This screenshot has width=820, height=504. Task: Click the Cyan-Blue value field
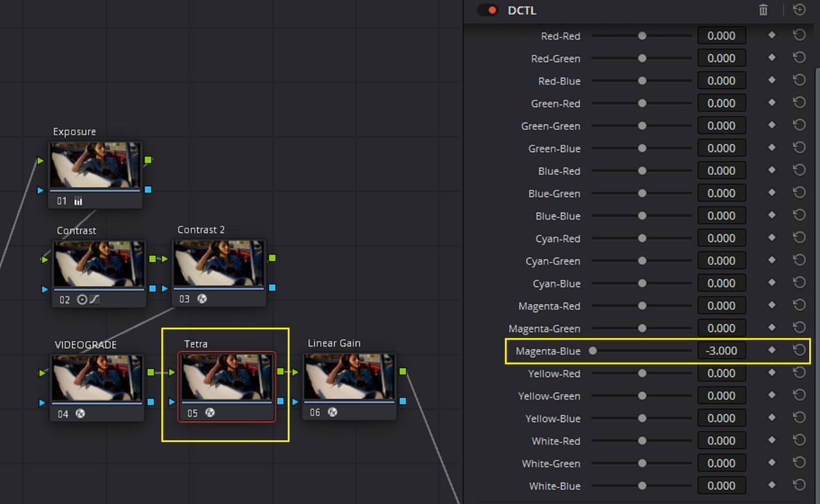point(721,283)
